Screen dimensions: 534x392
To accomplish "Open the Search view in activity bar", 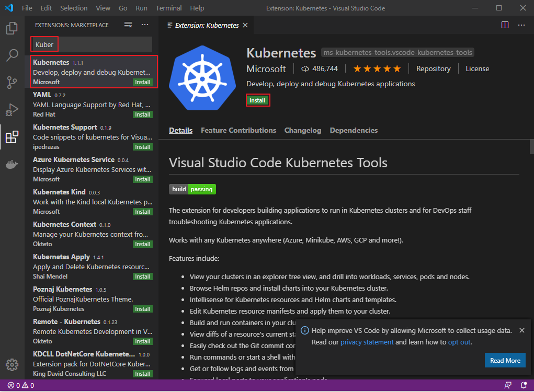I will click(x=12, y=55).
